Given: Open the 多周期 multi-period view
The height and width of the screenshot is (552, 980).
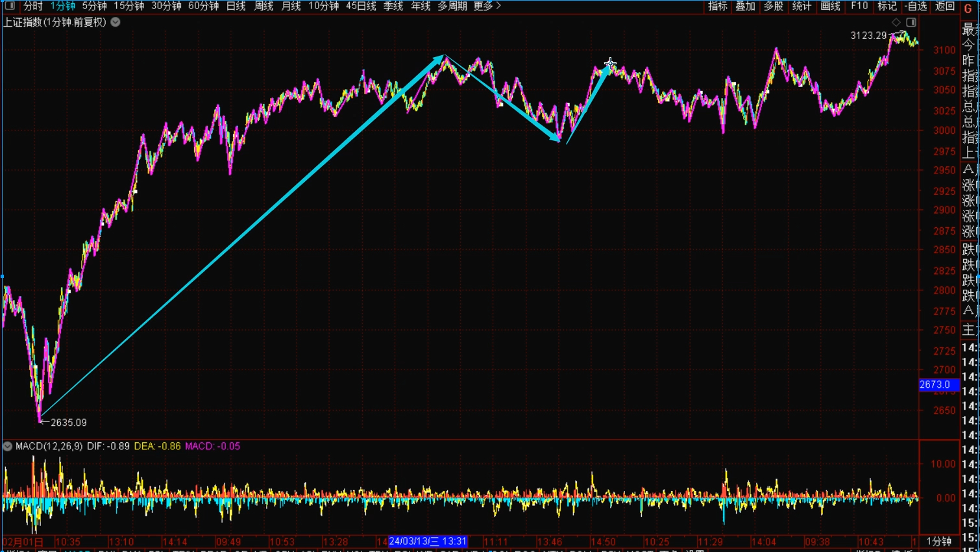Looking at the screenshot, I should (452, 6).
